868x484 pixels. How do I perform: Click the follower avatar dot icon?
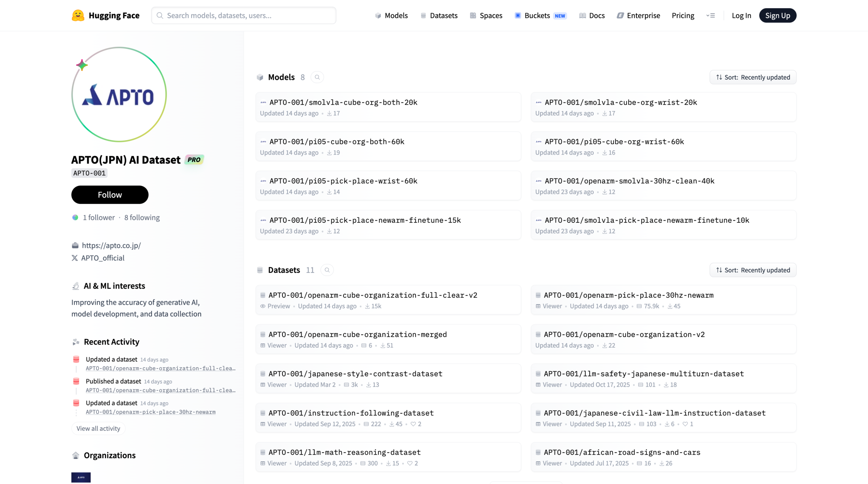pyautogui.click(x=75, y=218)
